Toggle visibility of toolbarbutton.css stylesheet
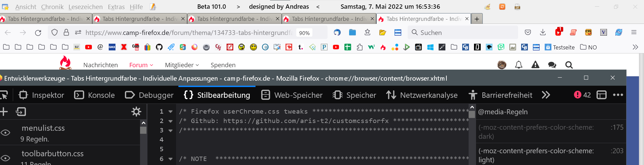 [x=5, y=158]
